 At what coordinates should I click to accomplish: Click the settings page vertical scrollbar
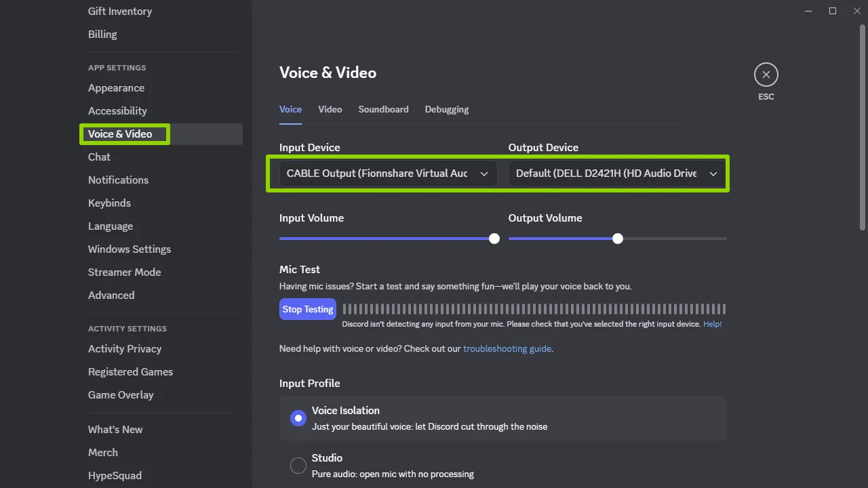[x=863, y=129]
